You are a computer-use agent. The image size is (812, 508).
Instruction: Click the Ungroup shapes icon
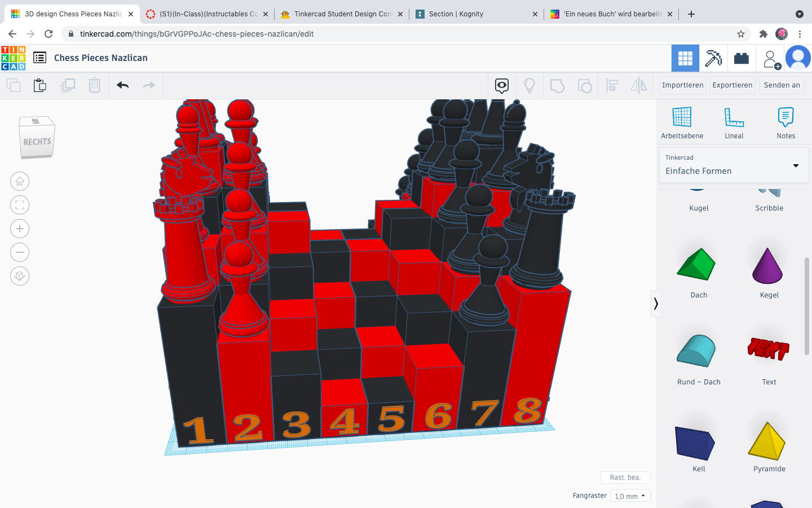[x=585, y=86]
